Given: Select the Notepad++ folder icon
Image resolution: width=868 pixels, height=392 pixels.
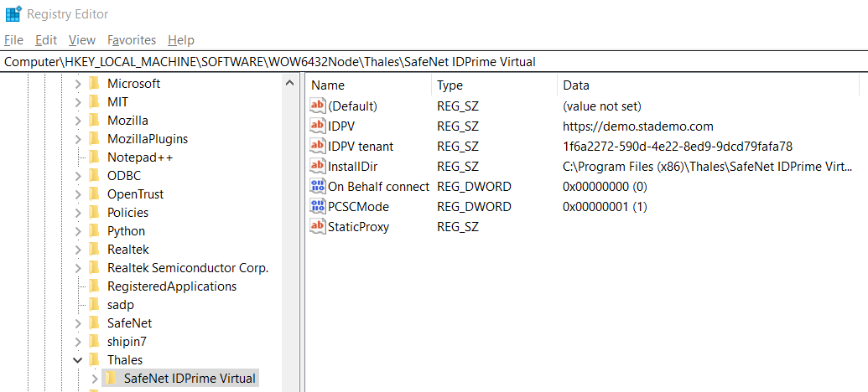Looking at the screenshot, I should point(94,157).
